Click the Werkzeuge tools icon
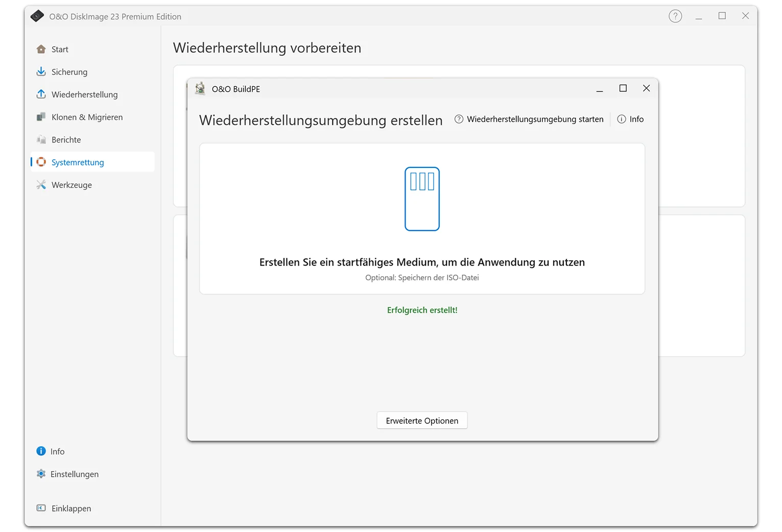 [41, 185]
